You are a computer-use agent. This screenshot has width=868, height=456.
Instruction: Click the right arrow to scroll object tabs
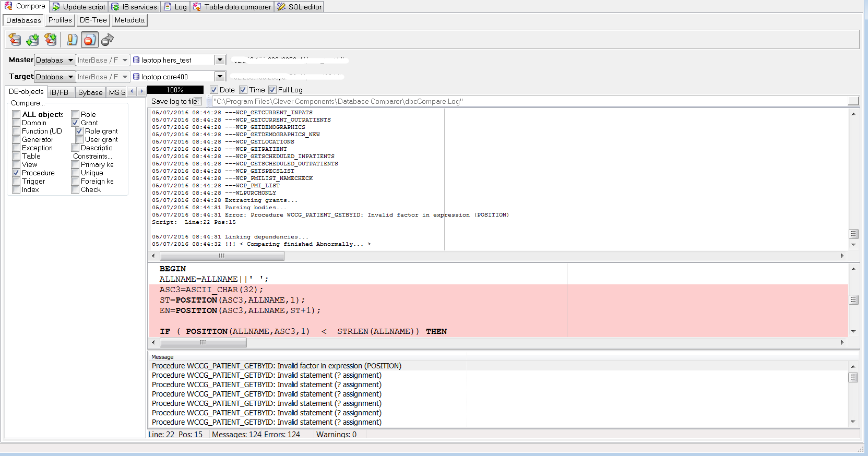point(141,92)
